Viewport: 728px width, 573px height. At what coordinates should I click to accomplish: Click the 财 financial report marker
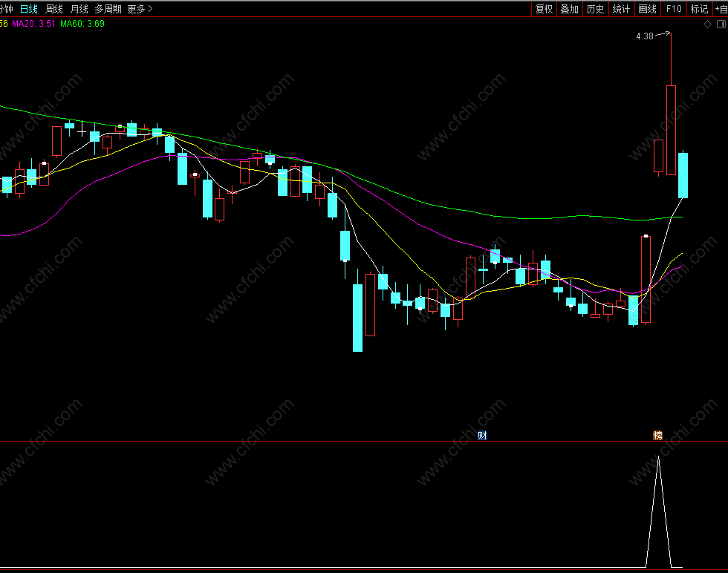482,435
